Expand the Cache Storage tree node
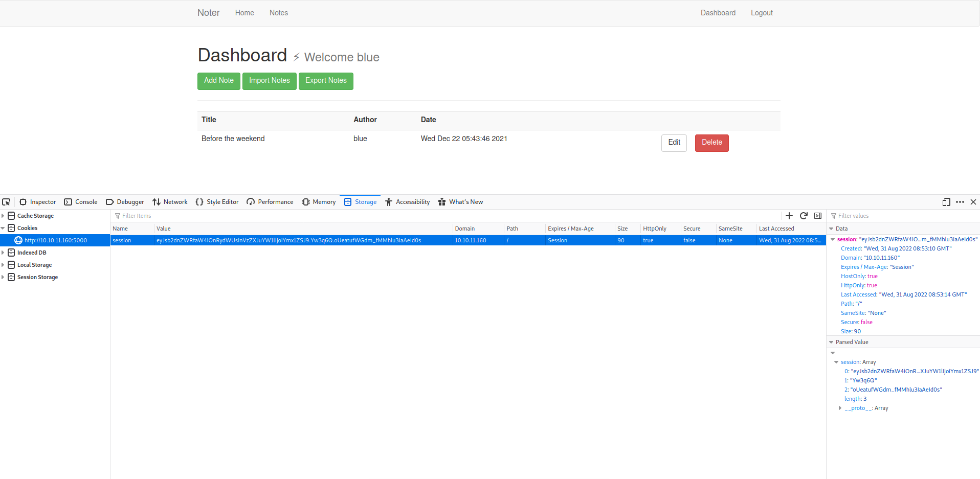This screenshot has height=479, width=980. click(3, 216)
